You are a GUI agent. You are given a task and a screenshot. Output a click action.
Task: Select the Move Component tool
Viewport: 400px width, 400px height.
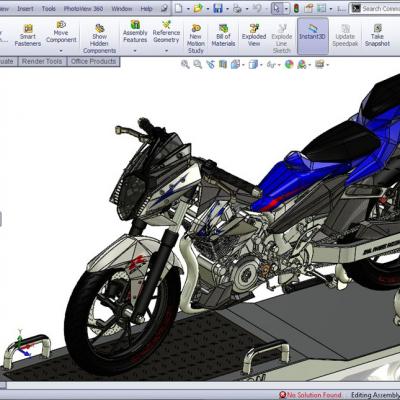[x=61, y=32]
